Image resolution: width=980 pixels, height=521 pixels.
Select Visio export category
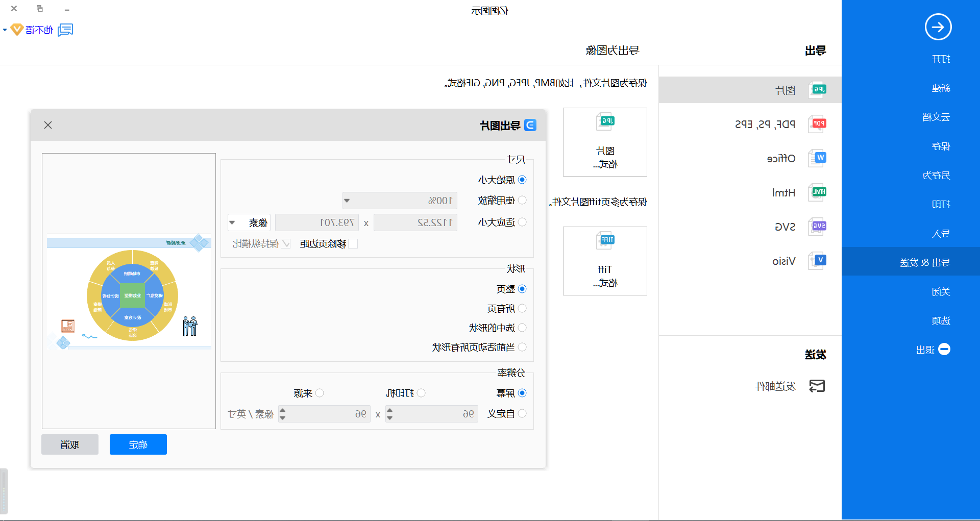750,261
